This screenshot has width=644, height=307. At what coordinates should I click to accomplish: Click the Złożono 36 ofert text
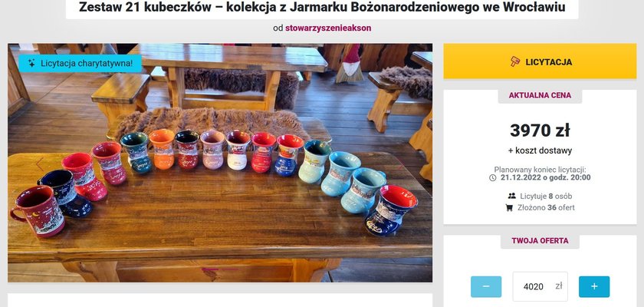pos(546,207)
